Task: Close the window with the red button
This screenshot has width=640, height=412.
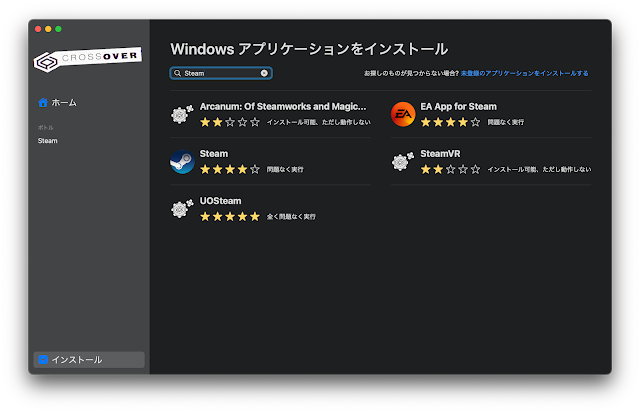Action: click(38, 29)
